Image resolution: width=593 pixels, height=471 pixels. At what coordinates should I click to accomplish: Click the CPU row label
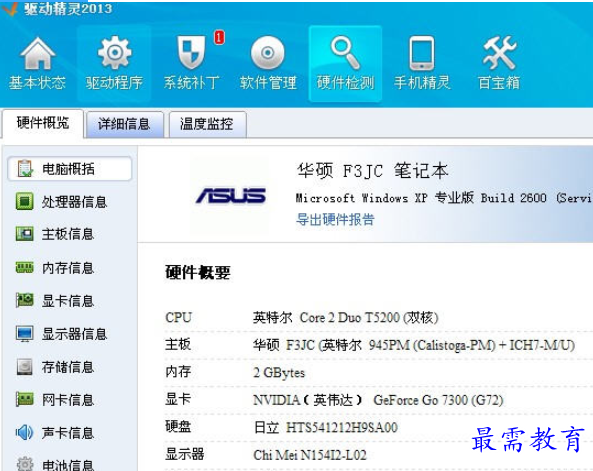179,317
